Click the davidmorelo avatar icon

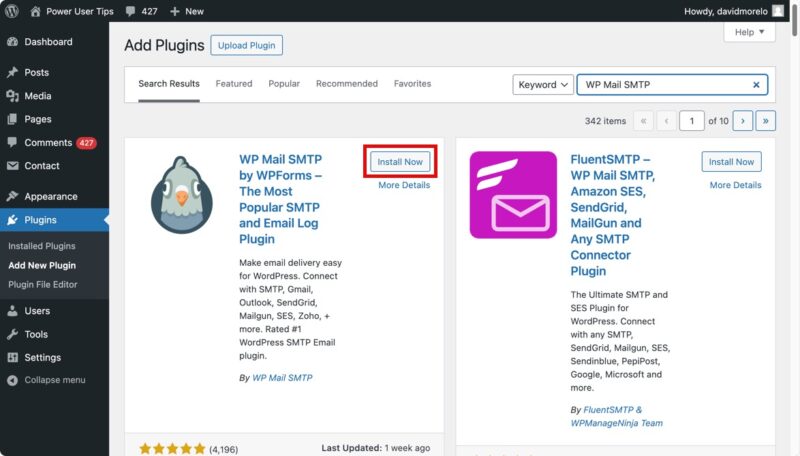[x=778, y=11]
